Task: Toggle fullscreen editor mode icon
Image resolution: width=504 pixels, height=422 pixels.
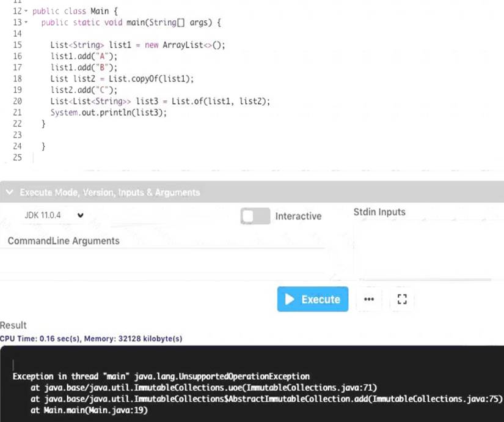Action: [402, 299]
